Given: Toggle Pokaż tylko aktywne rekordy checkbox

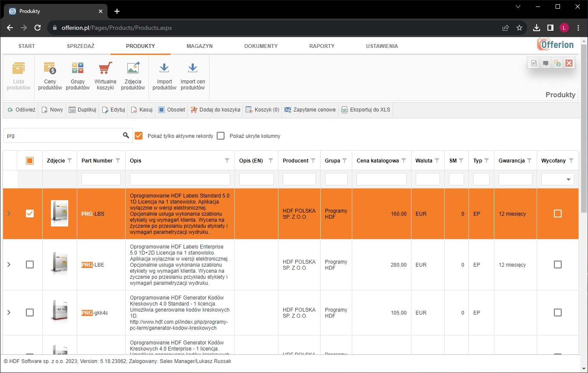Looking at the screenshot, I should pos(139,136).
